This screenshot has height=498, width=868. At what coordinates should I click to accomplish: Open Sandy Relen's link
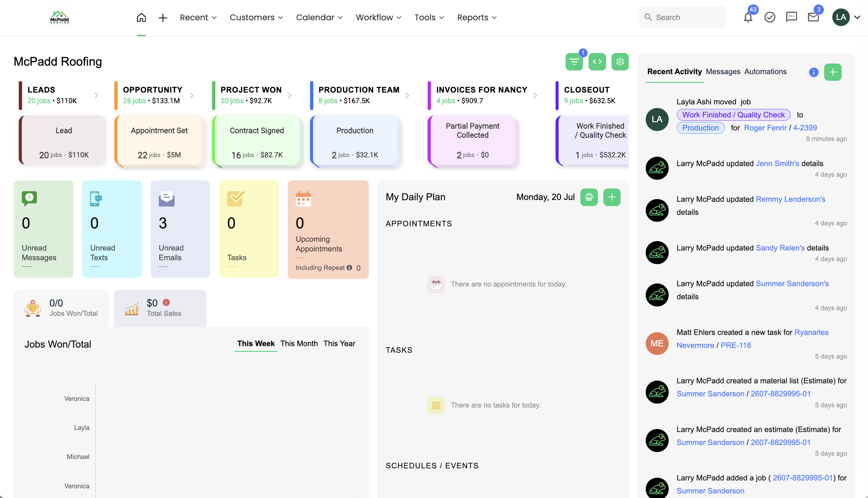tap(780, 247)
